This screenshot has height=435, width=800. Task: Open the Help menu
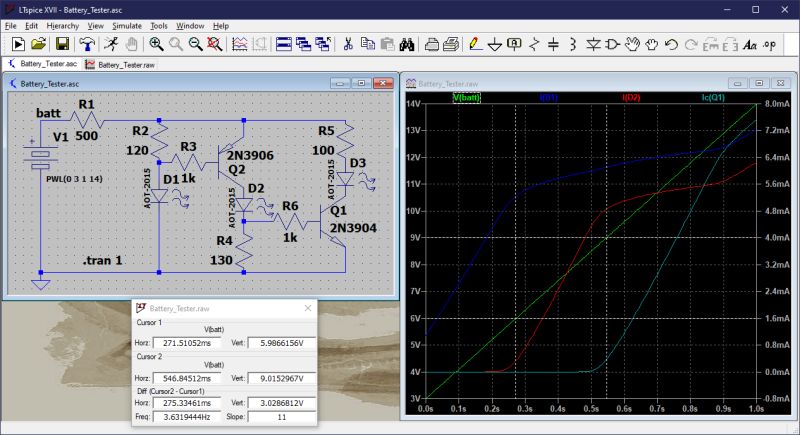point(221,25)
